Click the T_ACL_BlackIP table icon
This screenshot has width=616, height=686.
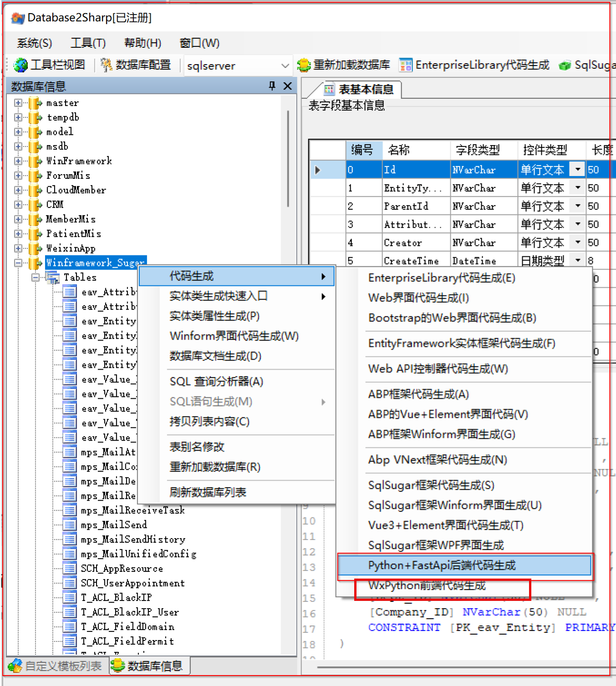click(70, 598)
